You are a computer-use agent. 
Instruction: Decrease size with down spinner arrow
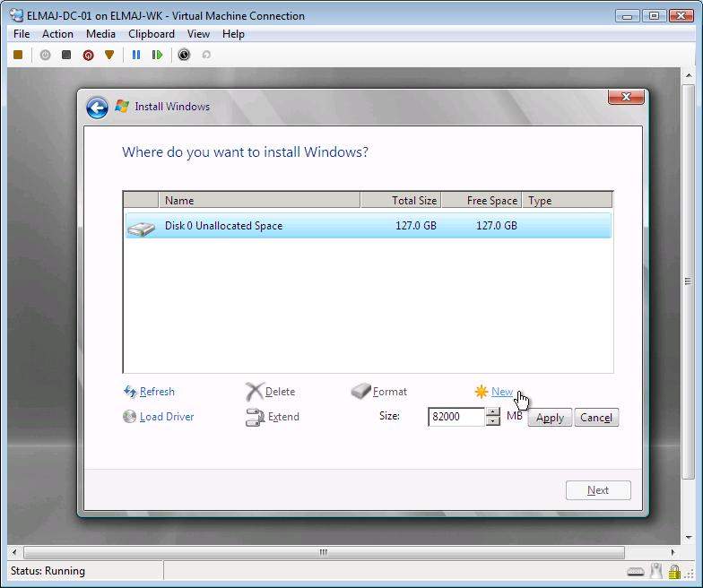493,421
